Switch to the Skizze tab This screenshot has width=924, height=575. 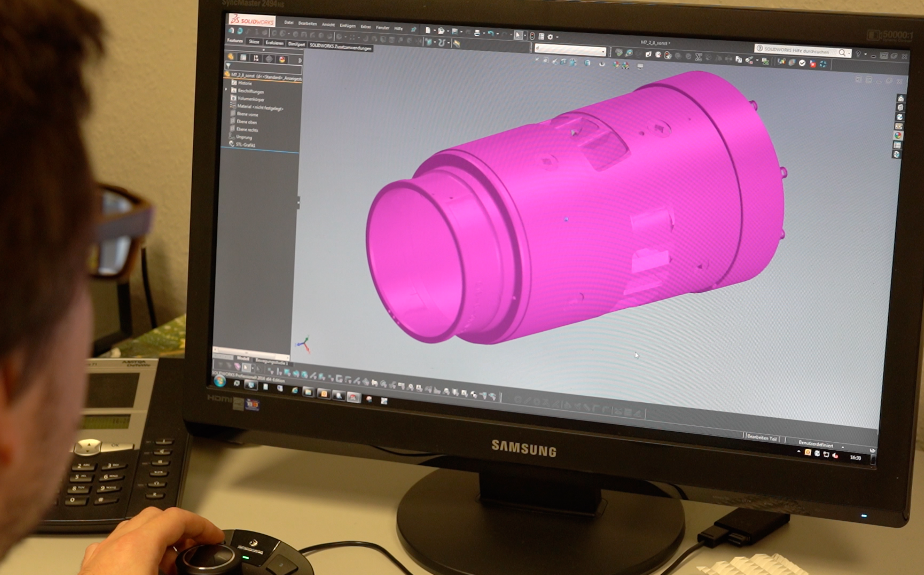[x=254, y=41]
